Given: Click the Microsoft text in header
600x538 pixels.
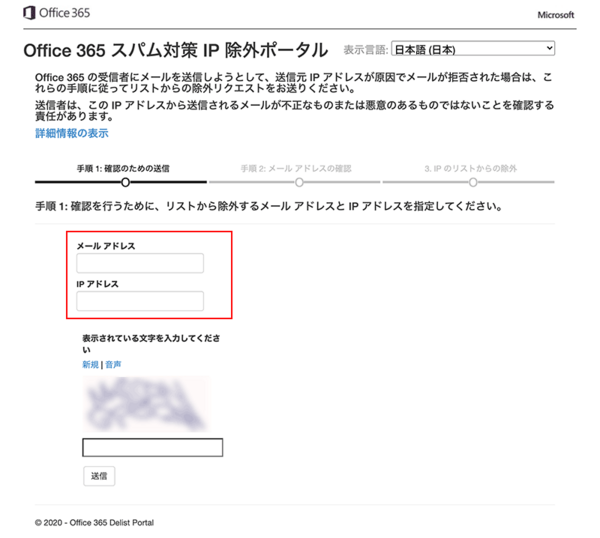Looking at the screenshot, I should 556,15.
